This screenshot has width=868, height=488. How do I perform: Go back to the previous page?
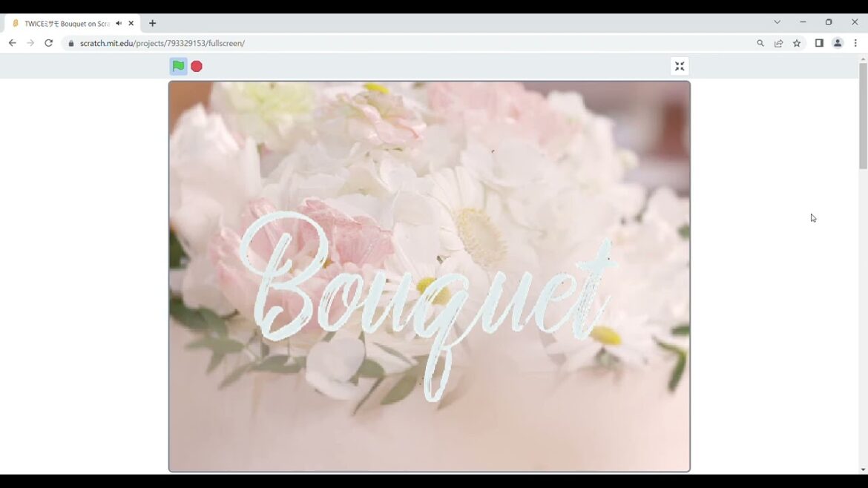[x=13, y=43]
